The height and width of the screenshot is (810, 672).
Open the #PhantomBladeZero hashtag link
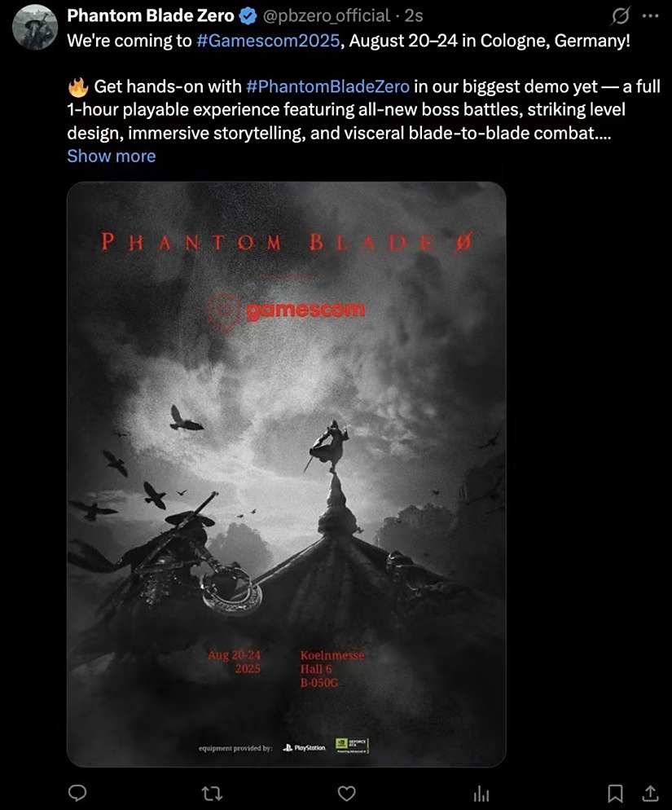click(x=328, y=86)
